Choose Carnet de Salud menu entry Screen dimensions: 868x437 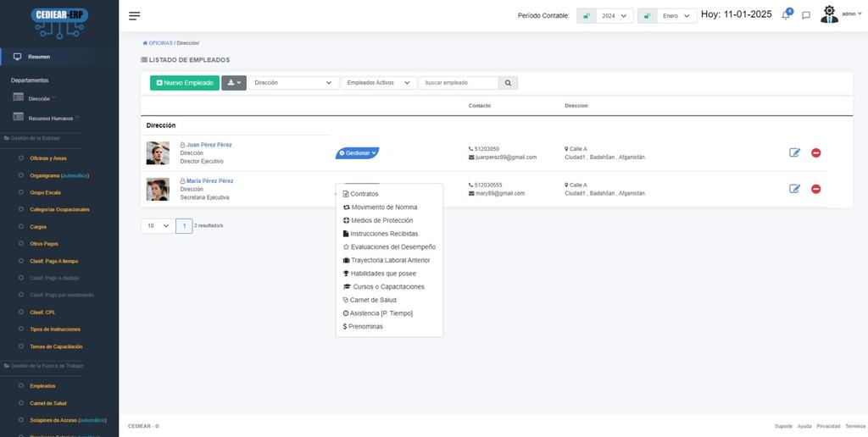point(373,300)
